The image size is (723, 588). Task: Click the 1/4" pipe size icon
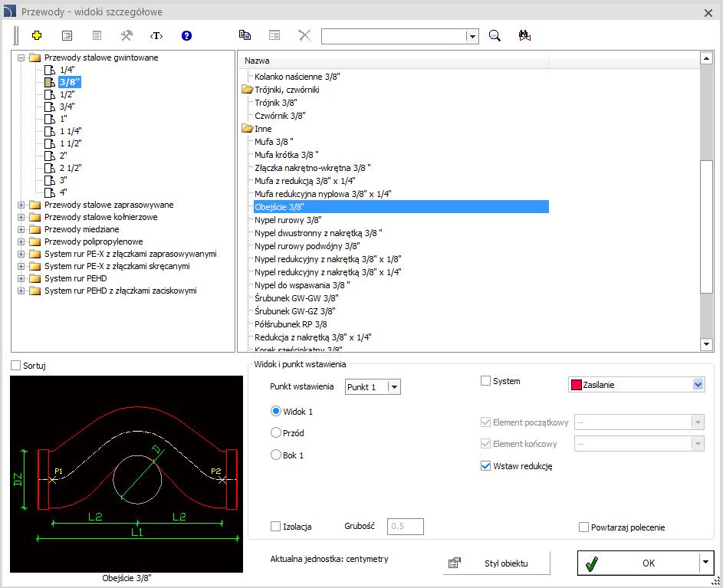[50, 70]
